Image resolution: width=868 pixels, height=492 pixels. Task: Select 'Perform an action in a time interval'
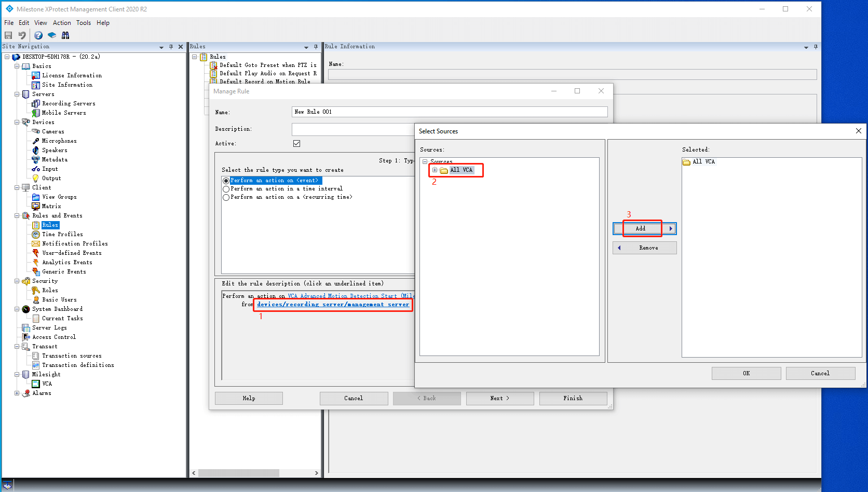click(x=226, y=189)
